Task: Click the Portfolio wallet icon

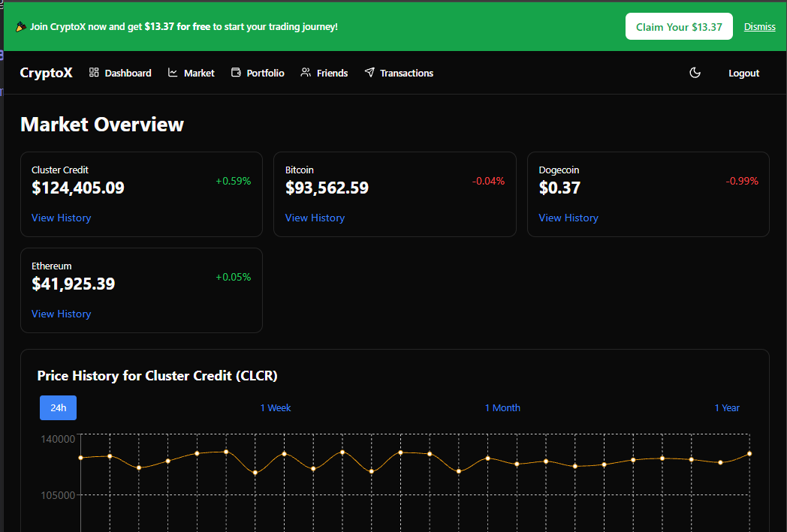Action: (x=236, y=73)
